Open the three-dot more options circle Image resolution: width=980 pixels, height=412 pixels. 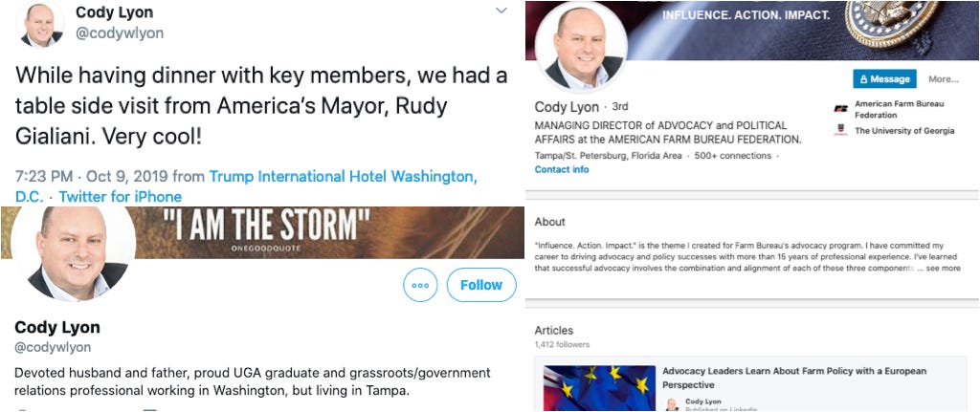click(x=420, y=285)
